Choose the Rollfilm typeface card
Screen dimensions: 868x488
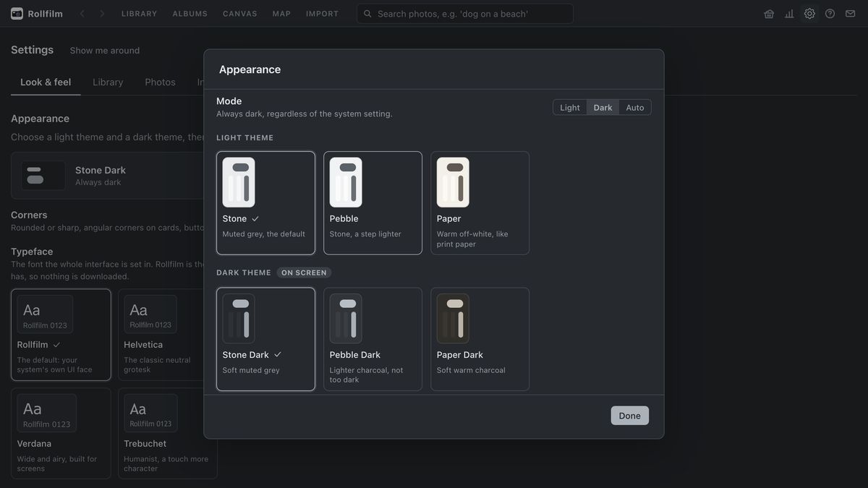point(61,335)
